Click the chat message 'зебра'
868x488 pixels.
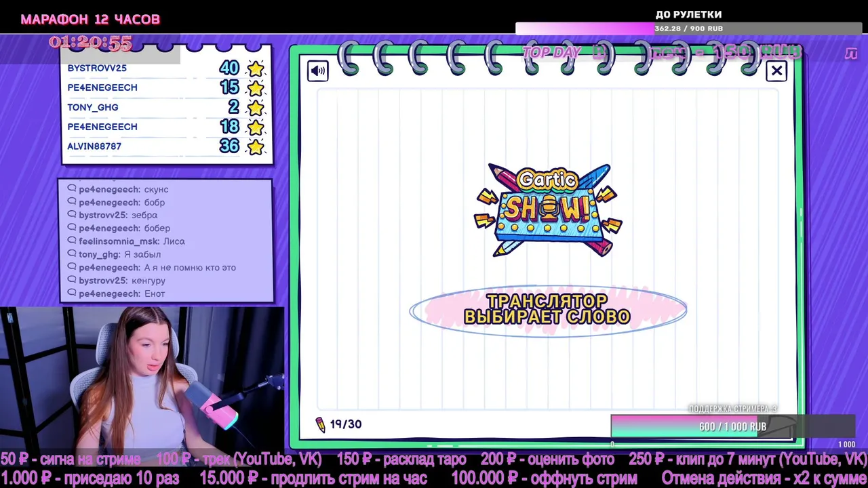coord(144,215)
